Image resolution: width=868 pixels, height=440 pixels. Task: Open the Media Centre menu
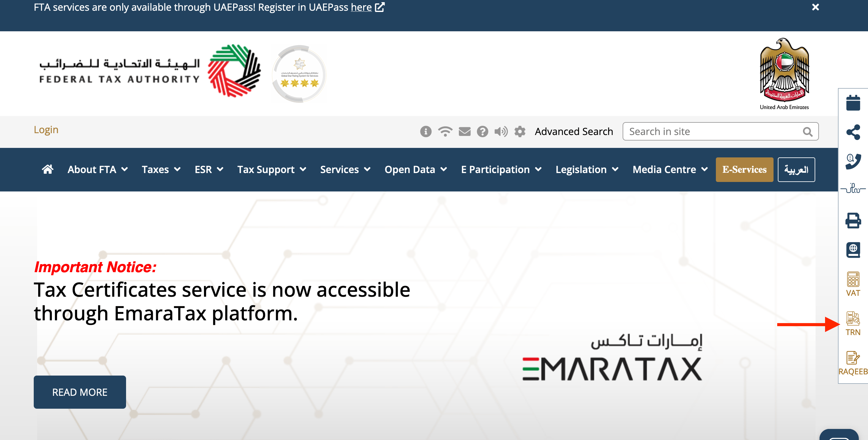[x=670, y=169]
